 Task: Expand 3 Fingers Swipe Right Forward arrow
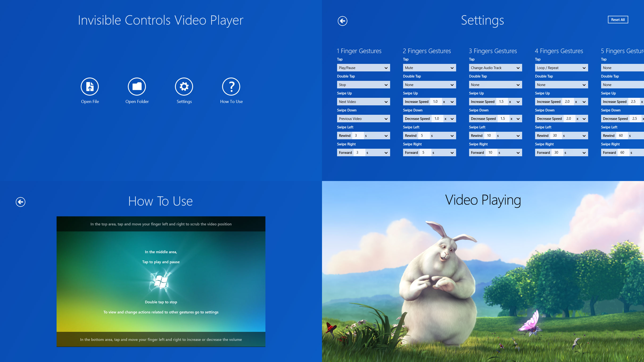pos(518,153)
